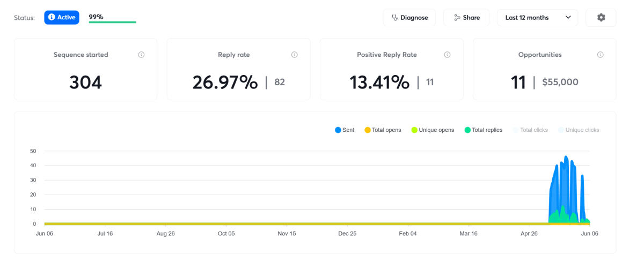Click the Aug 26 x-axis label

click(165, 234)
